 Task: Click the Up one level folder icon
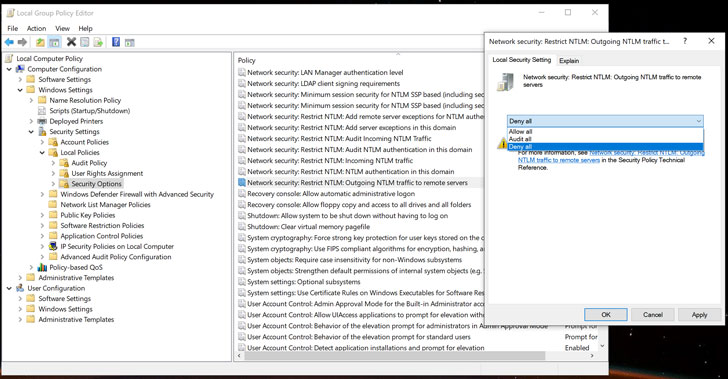pos(40,42)
